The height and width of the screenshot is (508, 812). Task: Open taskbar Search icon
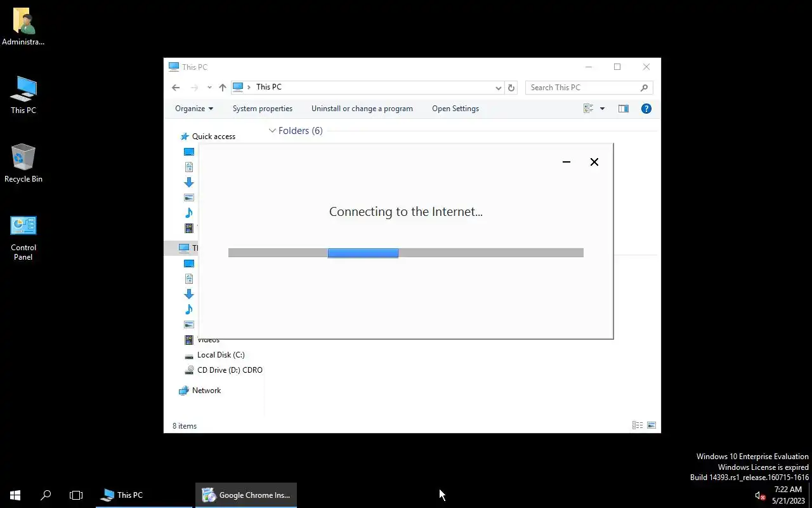point(46,495)
